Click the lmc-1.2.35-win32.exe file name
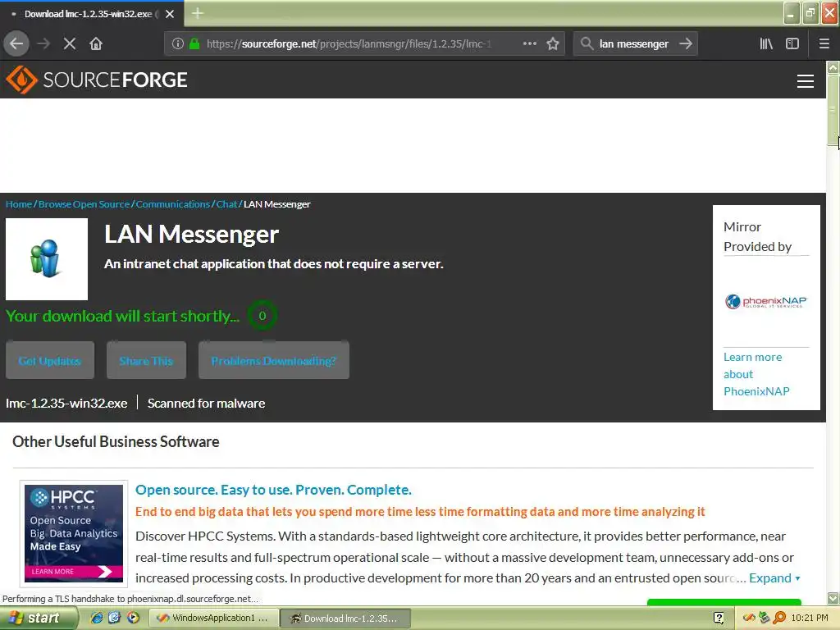 (x=66, y=403)
